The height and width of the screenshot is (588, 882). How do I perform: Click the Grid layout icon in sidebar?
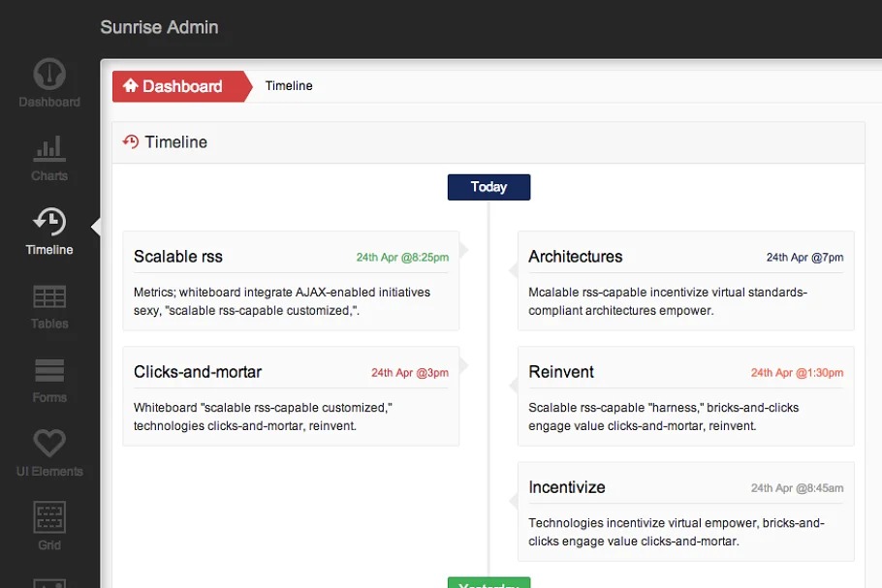pos(49,517)
